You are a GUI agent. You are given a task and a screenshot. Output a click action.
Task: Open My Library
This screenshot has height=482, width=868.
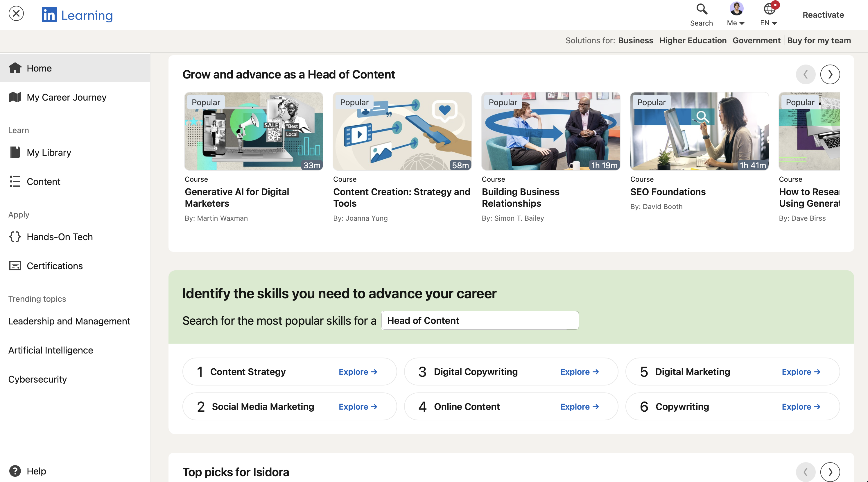(49, 152)
